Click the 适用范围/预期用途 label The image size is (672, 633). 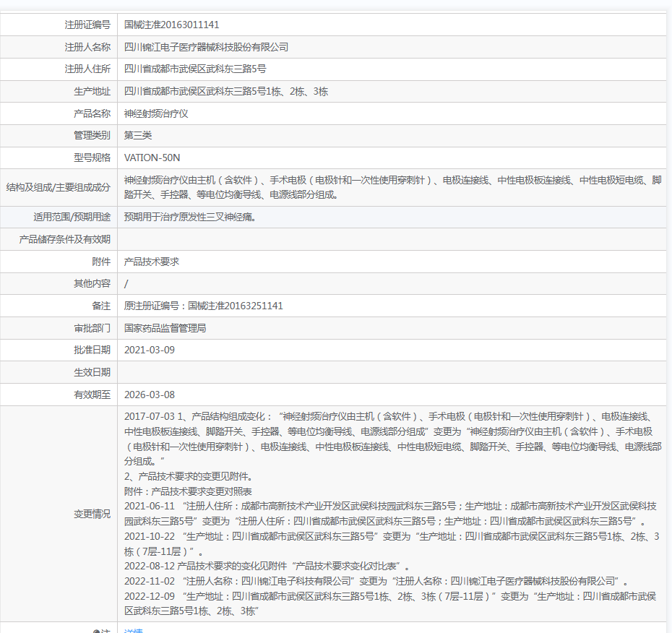click(72, 217)
